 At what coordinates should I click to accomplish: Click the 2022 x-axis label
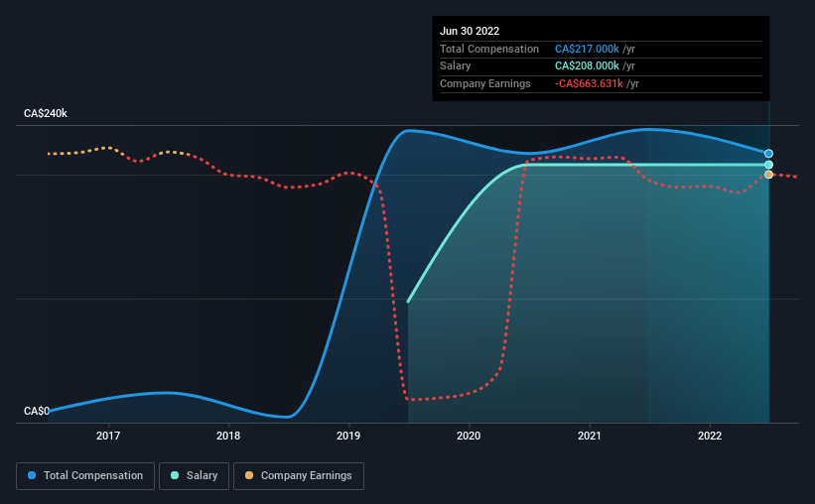click(x=710, y=436)
